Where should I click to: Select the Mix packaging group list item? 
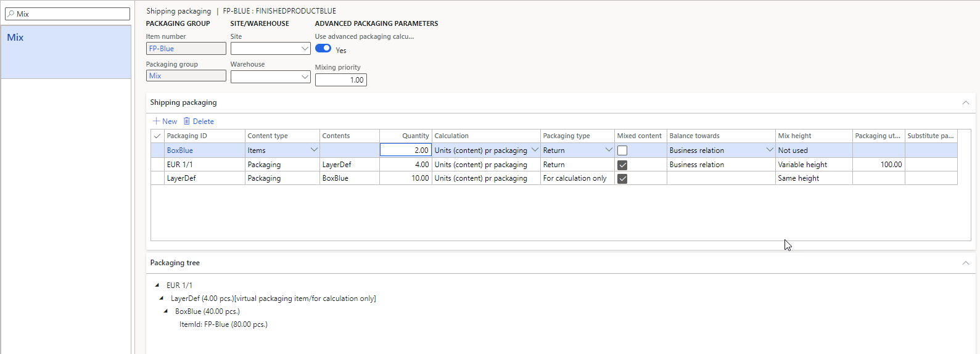click(x=65, y=51)
